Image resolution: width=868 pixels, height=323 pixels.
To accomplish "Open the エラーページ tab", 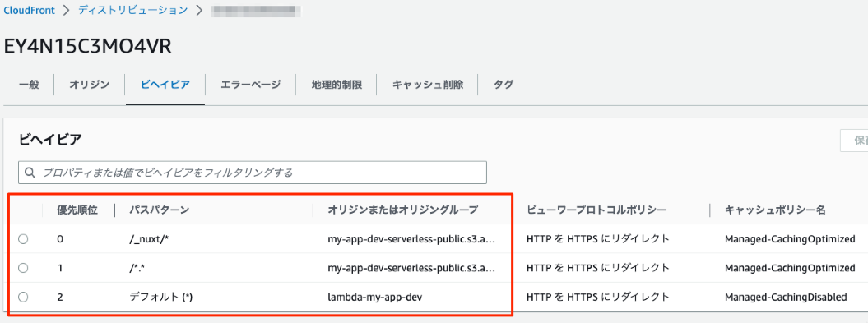I will click(x=250, y=85).
